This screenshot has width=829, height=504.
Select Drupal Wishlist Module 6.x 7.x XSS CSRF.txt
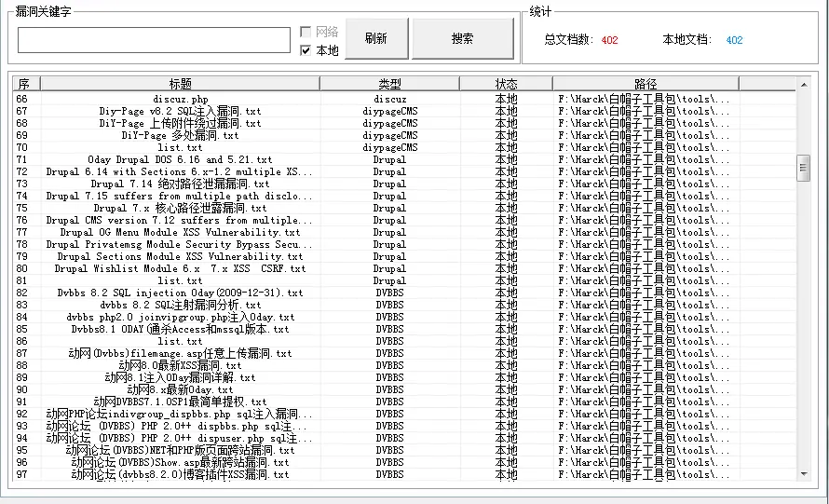point(181,269)
